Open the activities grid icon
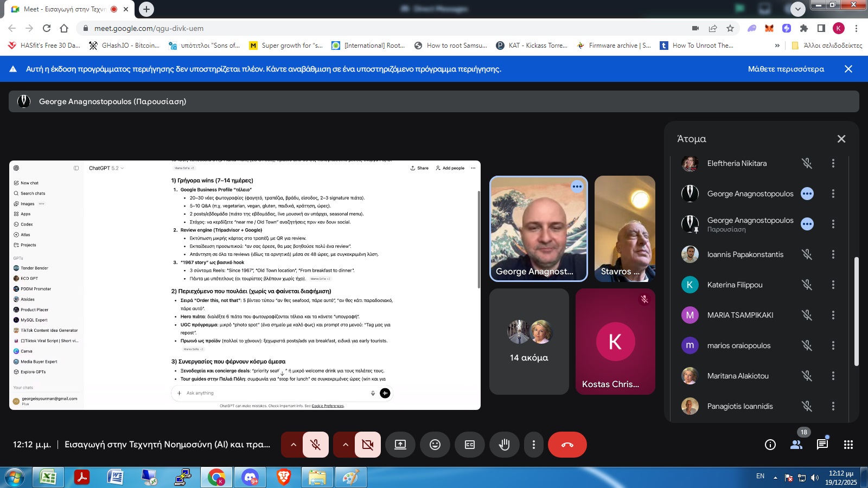 848,445
